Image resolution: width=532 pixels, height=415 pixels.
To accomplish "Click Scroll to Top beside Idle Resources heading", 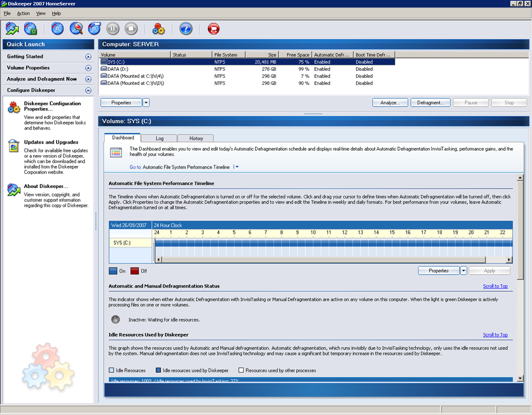I will tap(495, 334).
